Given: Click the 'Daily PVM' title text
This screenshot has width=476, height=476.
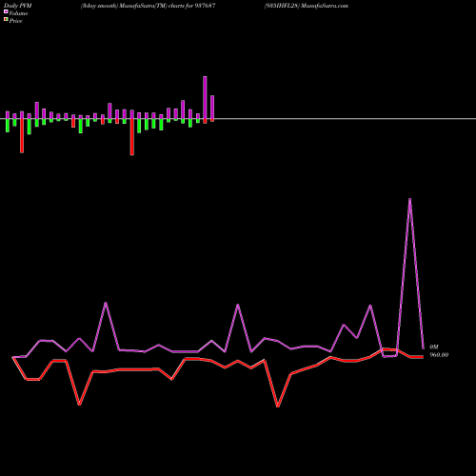Looking at the screenshot, I should tap(18, 6).
